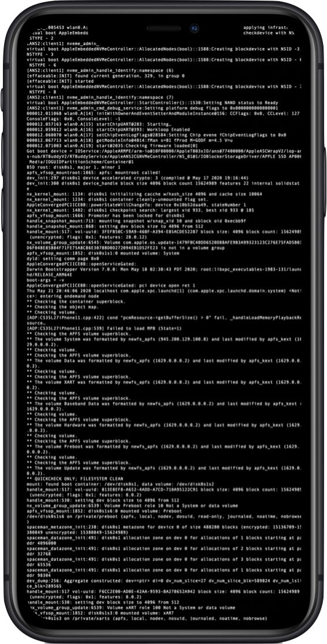Click the "Thu May 21 20:46:06 2020 localhost" line
Viewport: 327px width, 644px height.
coord(164,290)
